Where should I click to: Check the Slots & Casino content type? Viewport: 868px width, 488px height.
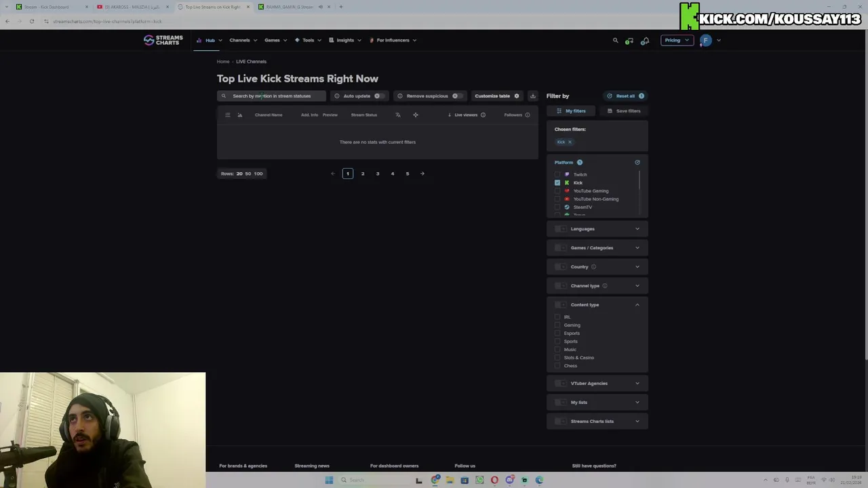click(x=557, y=357)
